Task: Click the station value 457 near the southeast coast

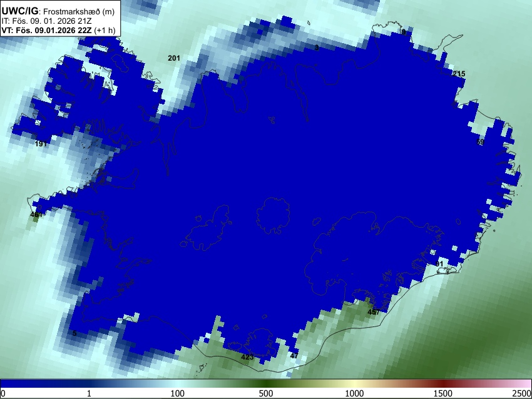Action: (x=374, y=312)
